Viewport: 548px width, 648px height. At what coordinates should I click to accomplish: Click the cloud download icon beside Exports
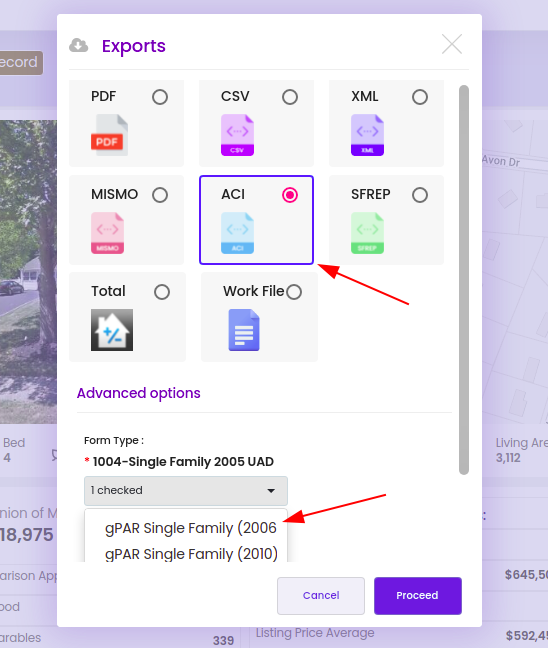tap(79, 45)
